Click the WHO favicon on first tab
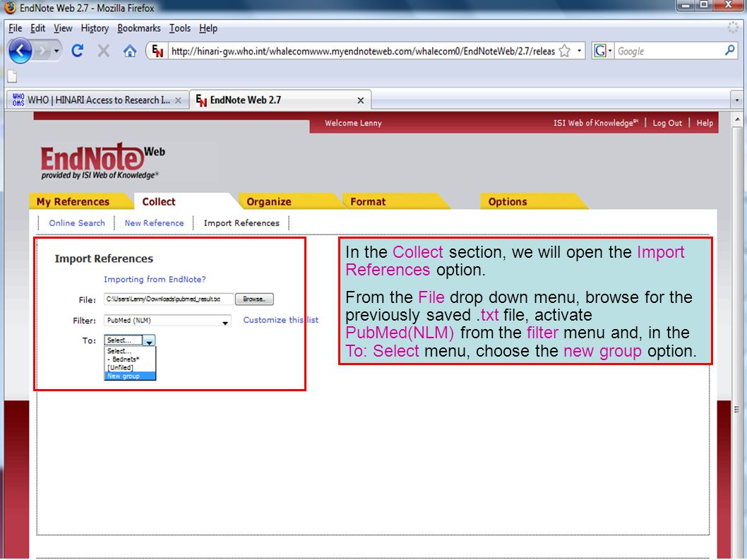Image resolution: width=747 pixels, height=560 pixels. click(18, 100)
